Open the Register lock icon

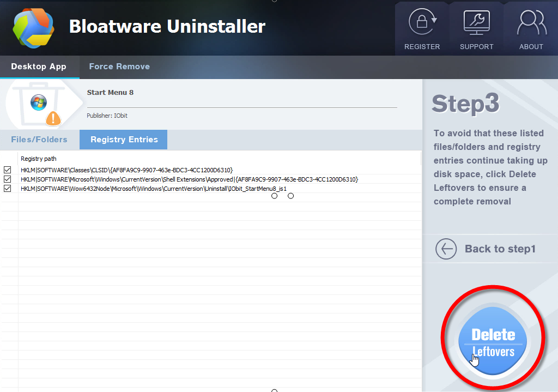pyautogui.click(x=422, y=22)
